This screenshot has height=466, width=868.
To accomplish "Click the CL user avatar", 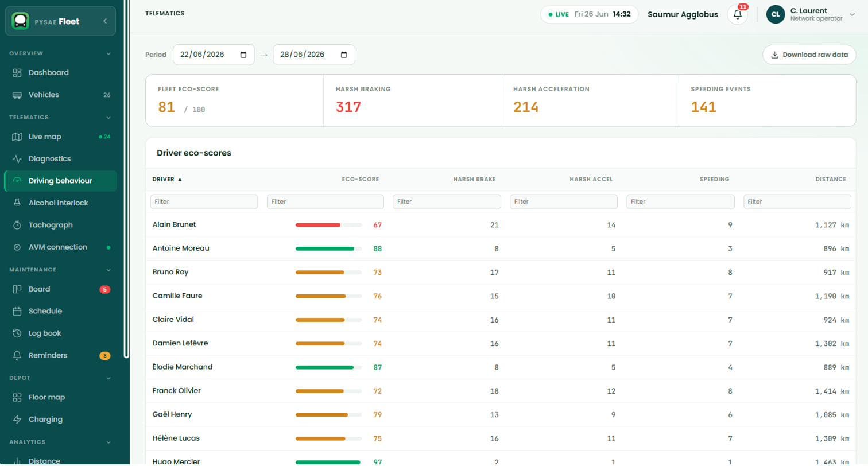I will pos(776,14).
